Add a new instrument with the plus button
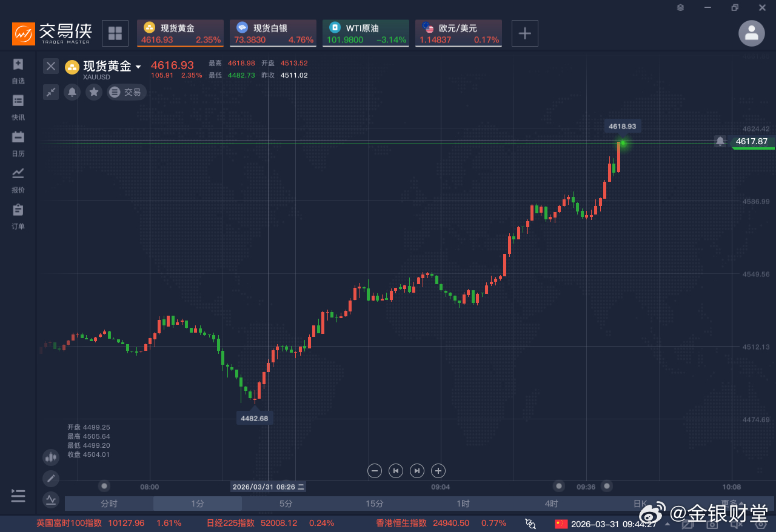The width and height of the screenshot is (776, 532). 524,33
